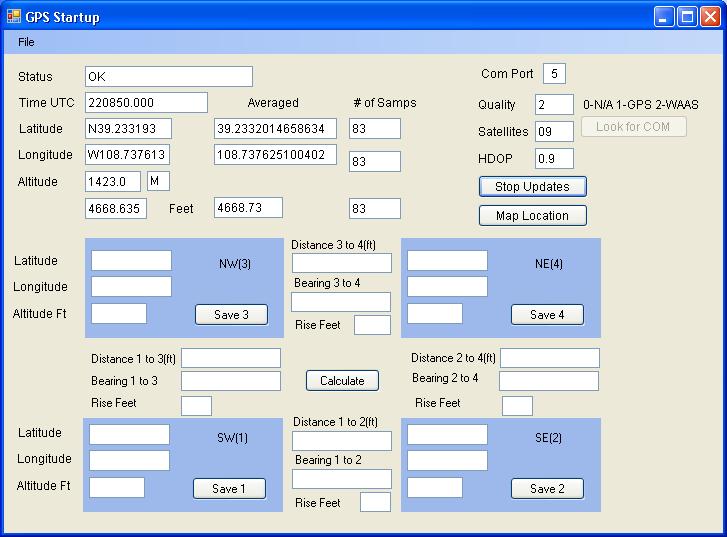The width and height of the screenshot is (727, 537).
Task: Click the # of Samps column header
Action: coord(385,102)
